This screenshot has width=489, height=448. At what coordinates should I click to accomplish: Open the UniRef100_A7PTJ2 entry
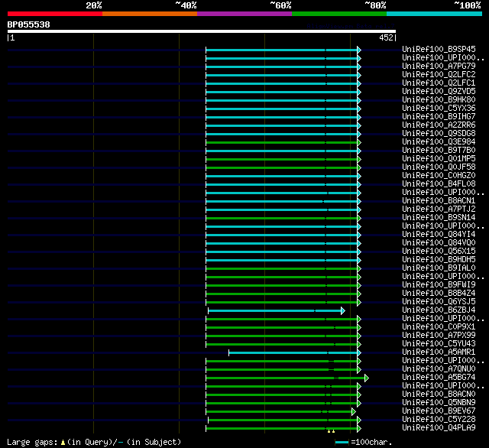tap(439, 209)
